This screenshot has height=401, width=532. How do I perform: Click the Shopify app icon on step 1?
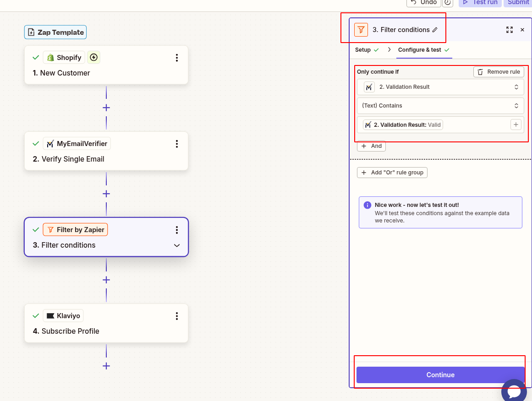(x=50, y=57)
